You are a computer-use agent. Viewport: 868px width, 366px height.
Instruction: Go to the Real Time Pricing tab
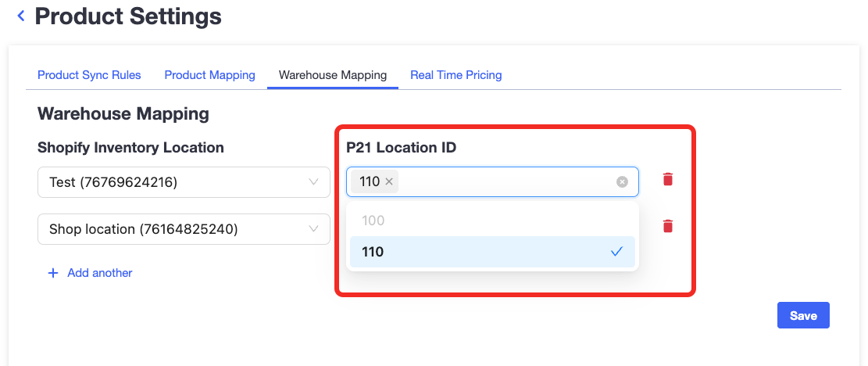456,75
